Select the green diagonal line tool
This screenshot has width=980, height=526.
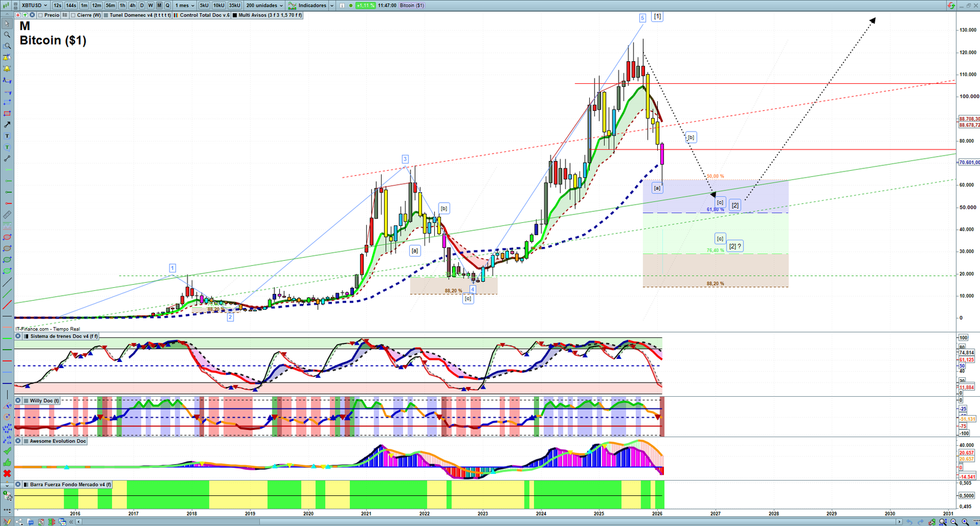pyautogui.click(x=7, y=293)
